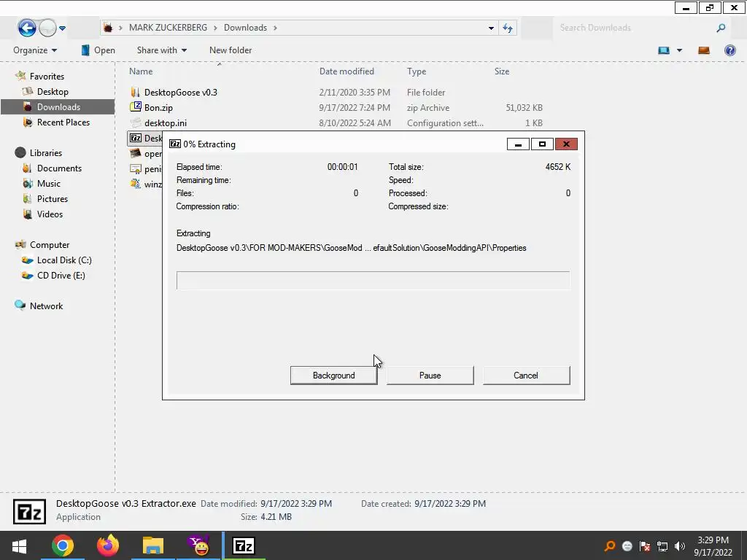747x560 pixels.
Task: Sort by Name column header
Action: click(141, 71)
